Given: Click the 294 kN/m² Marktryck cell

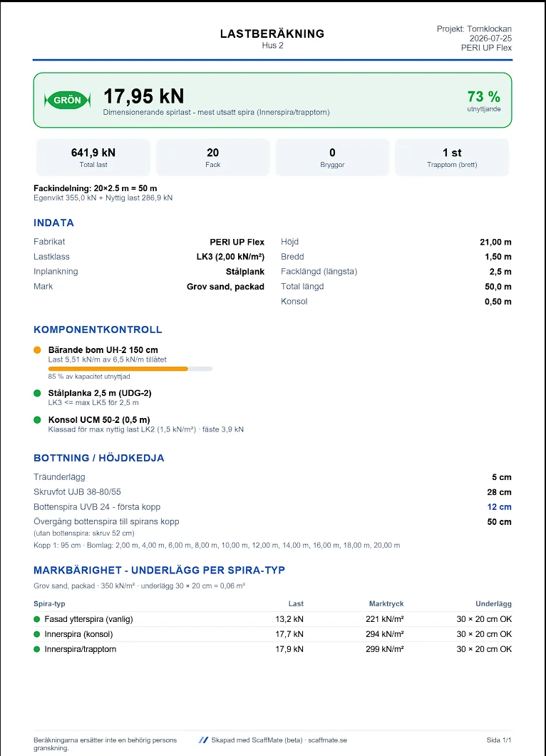Looking at the screenshot, I should click(385, 634).
